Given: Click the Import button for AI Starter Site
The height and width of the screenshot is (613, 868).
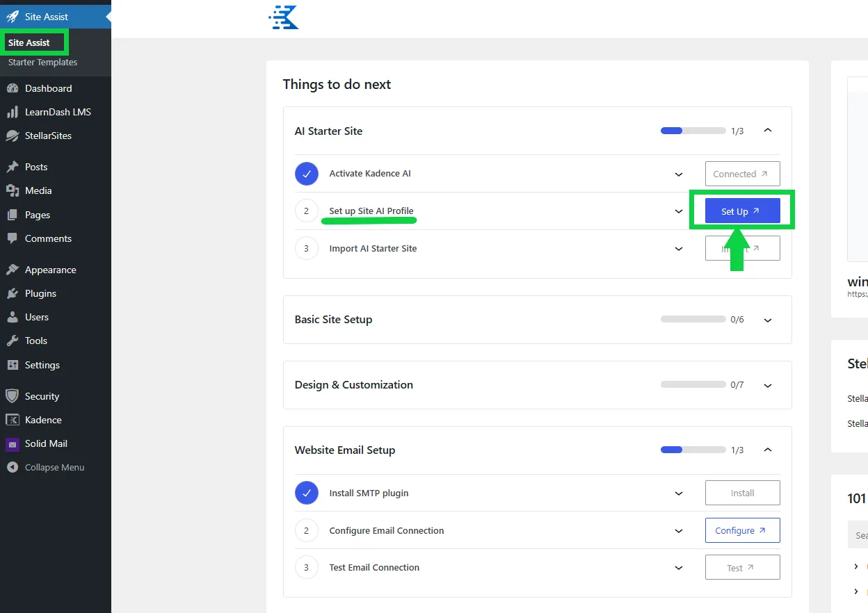Looking at the screenshot, I should pyautogui.click(x=742, y=248).
